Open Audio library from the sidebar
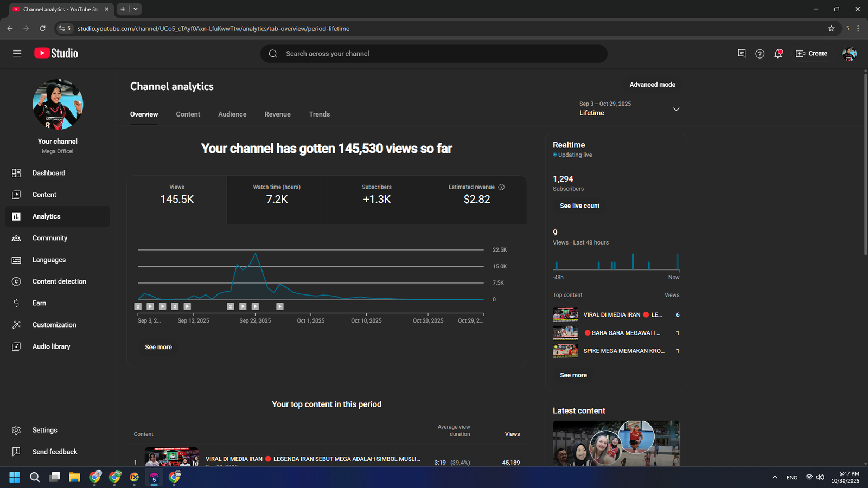868x488 pixels. 51,346
